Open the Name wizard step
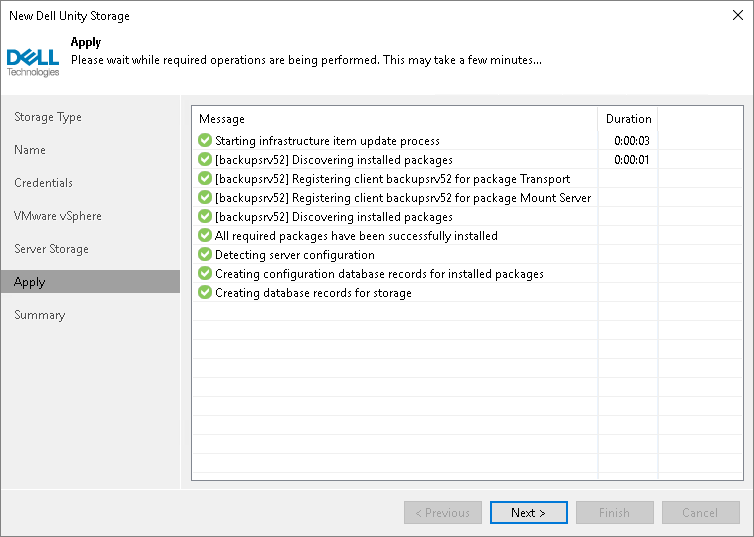This screenshot has width=754, height=537. coord(30,150)
